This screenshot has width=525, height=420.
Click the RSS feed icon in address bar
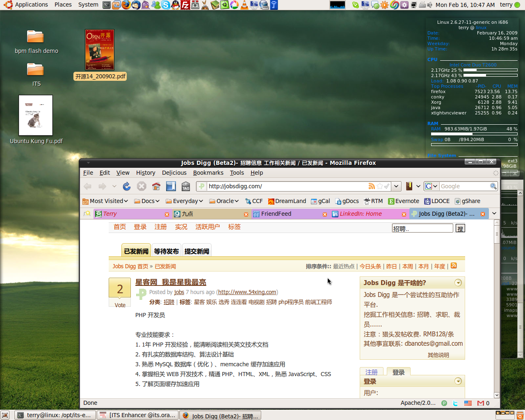click(x=372, y=186)
